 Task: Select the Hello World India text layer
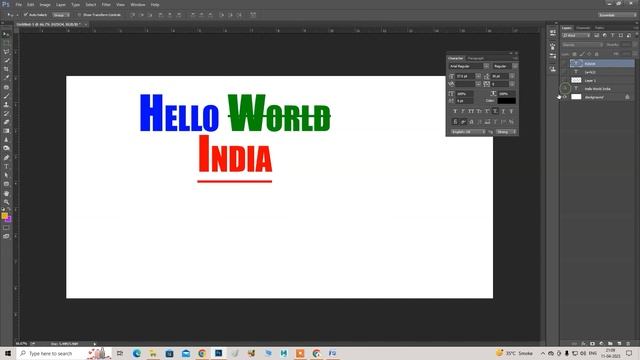(x=602, y=89)
